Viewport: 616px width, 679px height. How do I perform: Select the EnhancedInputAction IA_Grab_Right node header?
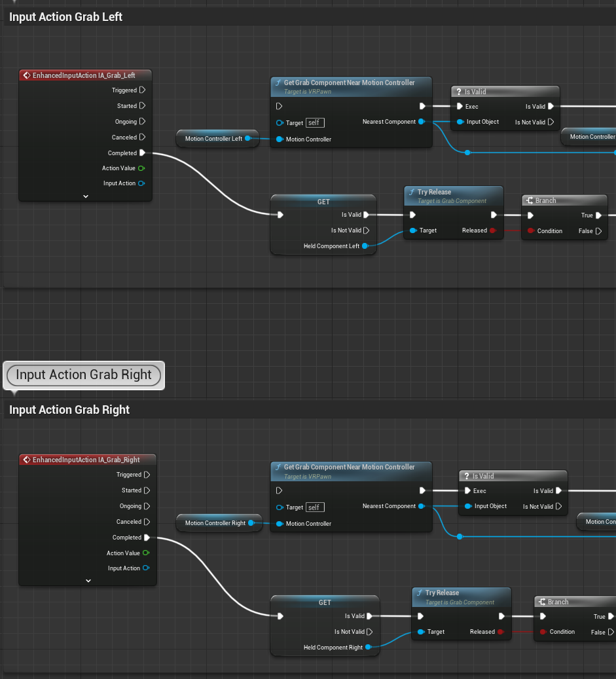pyautogui.click(x=86, y=460)
